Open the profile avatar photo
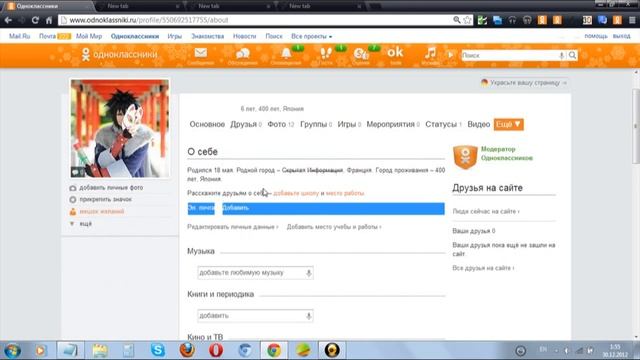This screenshot has height=360, width=640. (x=120, y=129)
